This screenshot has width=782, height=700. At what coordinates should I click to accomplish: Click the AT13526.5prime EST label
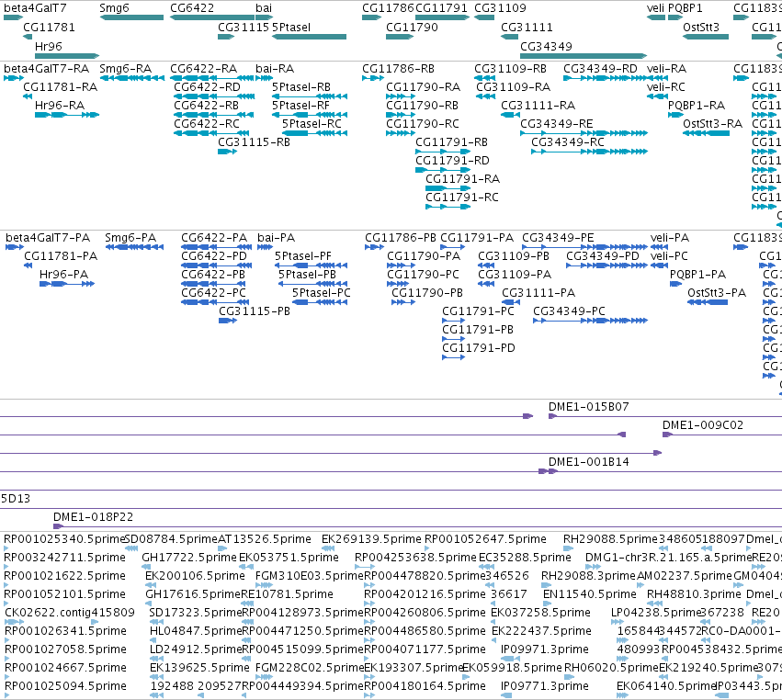pos(265,539)
